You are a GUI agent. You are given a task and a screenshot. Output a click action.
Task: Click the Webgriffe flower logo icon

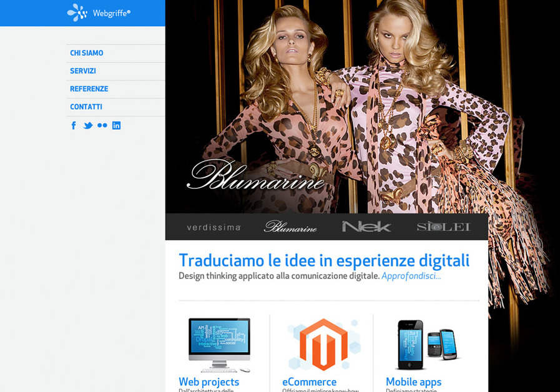77,13
